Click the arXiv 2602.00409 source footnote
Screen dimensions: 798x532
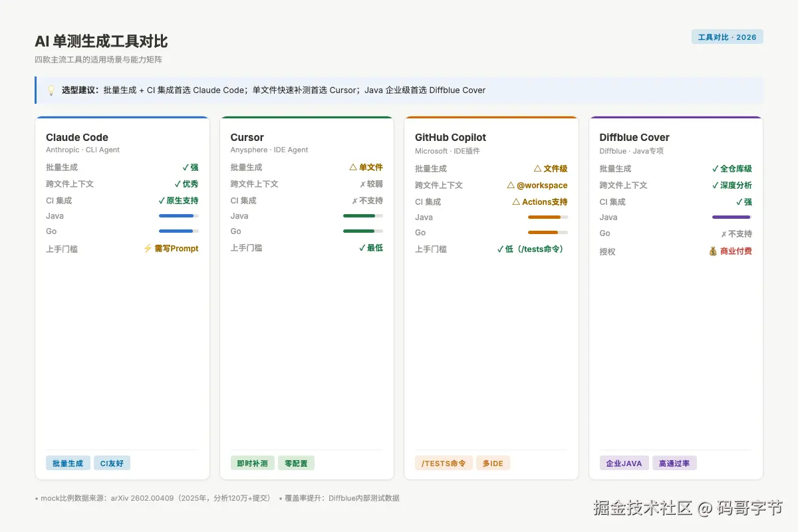pos(154,498)
